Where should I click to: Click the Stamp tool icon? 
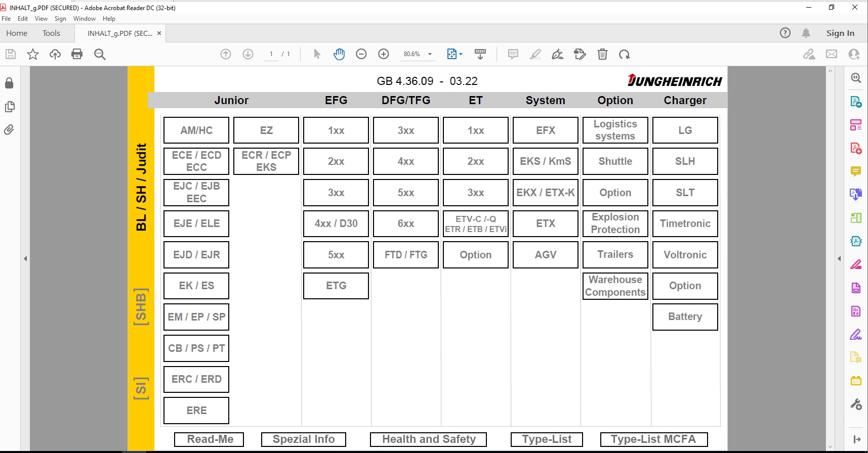click(x=580, y=54)
